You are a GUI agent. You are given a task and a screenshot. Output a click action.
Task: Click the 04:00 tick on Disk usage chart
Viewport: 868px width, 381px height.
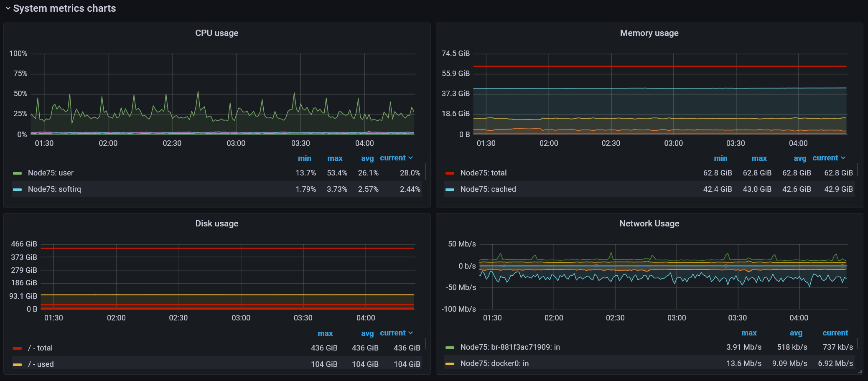[x=366, y=318]
